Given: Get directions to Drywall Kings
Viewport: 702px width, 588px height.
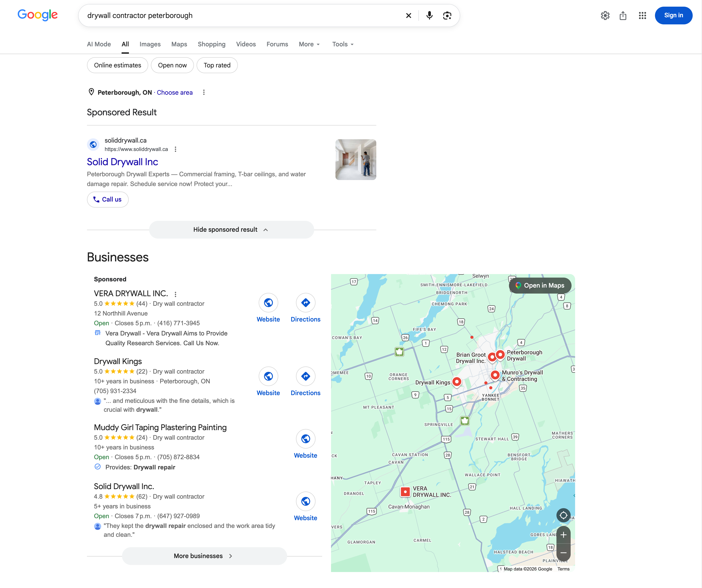Looking at the screenshot, I should point(306,376).
